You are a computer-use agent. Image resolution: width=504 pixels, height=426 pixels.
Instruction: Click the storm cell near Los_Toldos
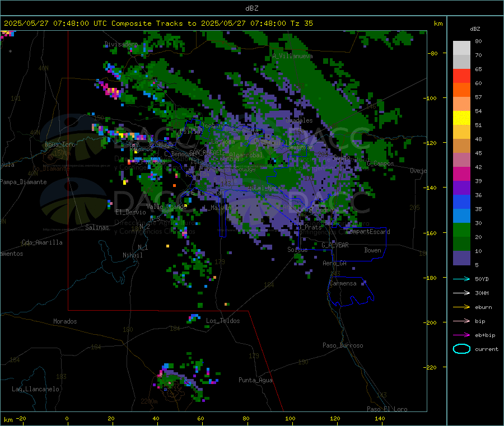pos(194,318)
